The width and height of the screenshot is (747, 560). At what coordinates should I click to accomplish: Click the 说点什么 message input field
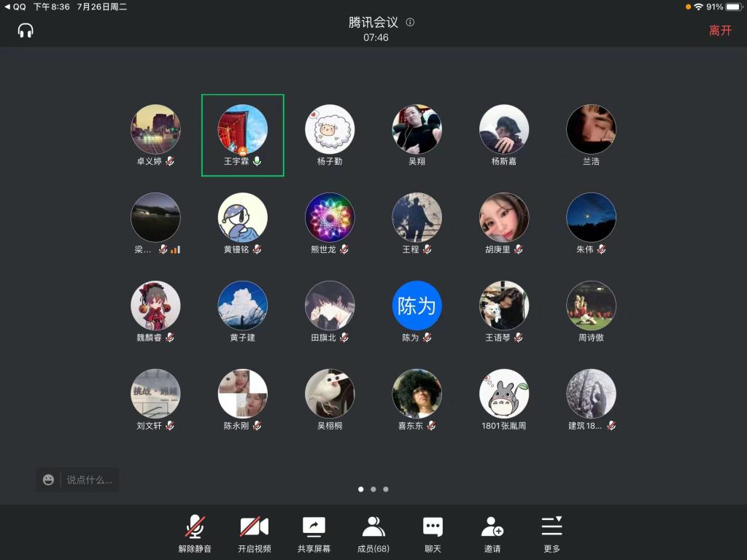[90, 480]
